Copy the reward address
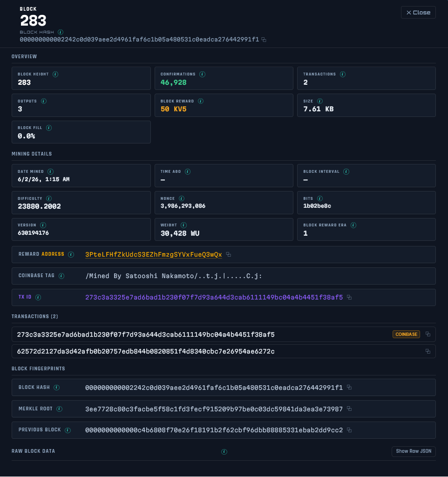The height and width of the screenshot is (477, 448). [x=228, y=254]
